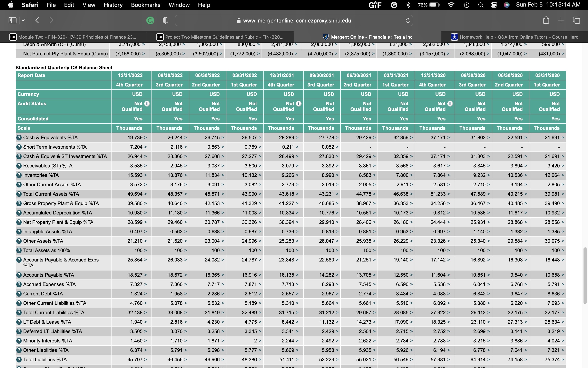Open the Window menu

click(179, 5)
